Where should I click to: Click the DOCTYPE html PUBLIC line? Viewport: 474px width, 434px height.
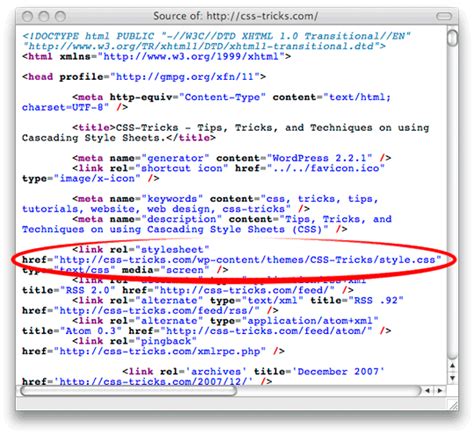click(x=217, y=36)
